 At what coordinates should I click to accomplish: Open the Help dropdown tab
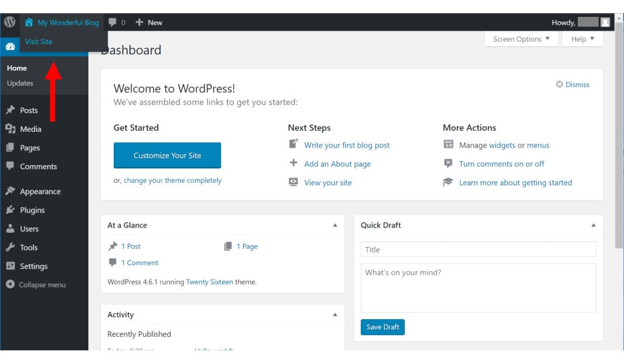tap(582, 39)
